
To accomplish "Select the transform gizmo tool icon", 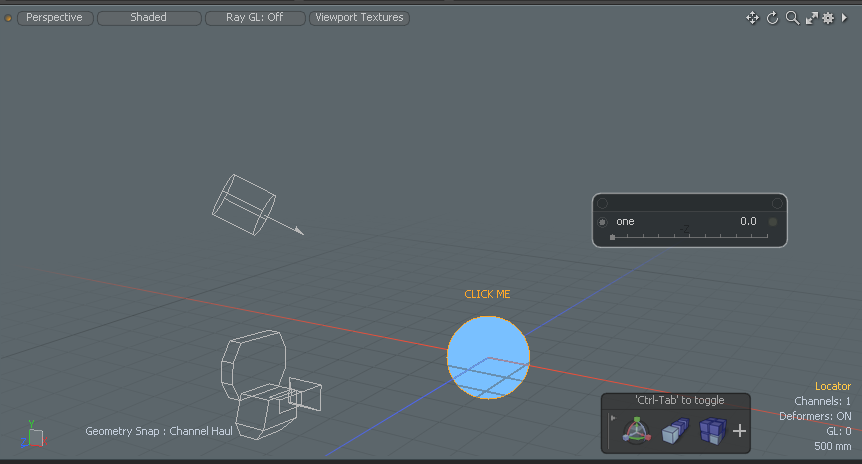I will pos(635,431).
